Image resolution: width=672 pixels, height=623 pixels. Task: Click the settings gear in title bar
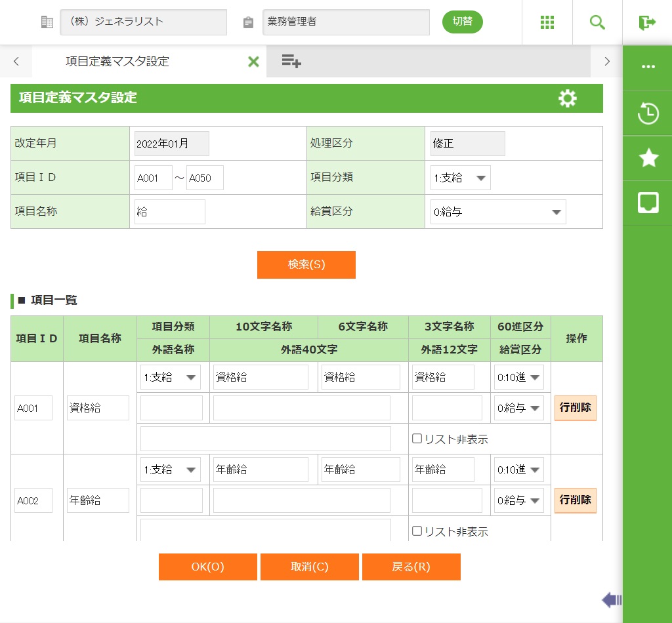click(567, 98)
